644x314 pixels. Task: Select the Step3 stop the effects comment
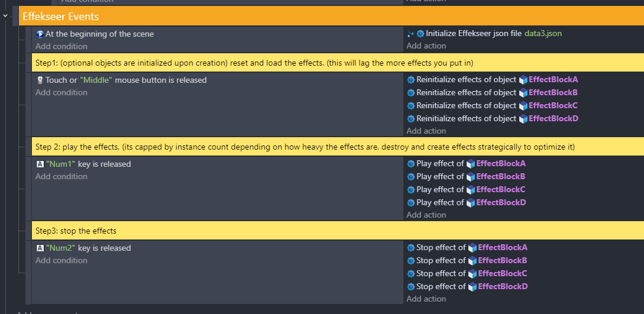[x=338, y=231]
